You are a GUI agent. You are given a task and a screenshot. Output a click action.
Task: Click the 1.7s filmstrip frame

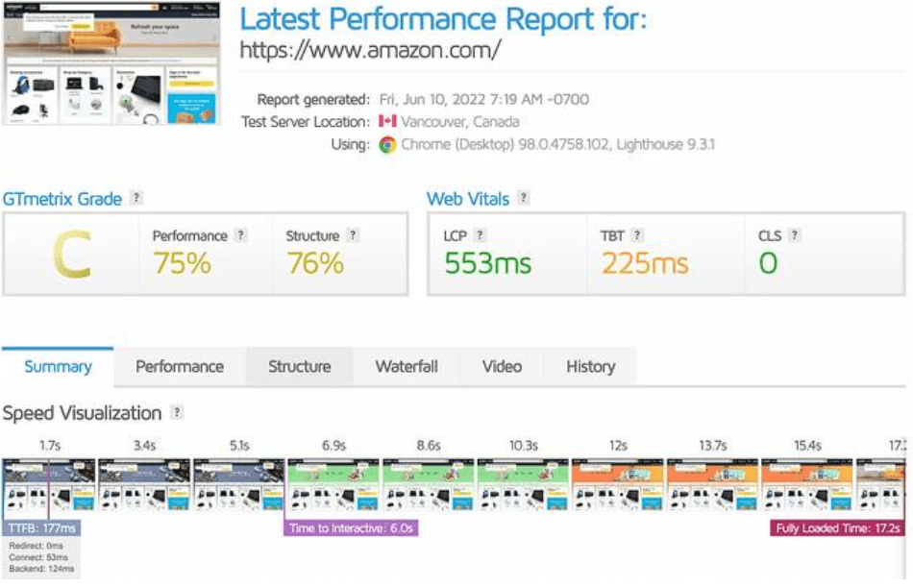coord(49,484)
